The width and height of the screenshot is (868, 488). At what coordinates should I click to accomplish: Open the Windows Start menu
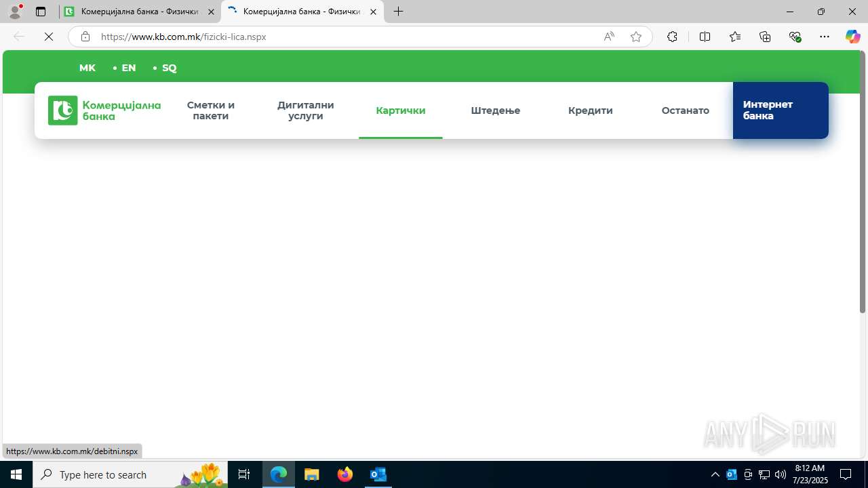pos(16,474)
